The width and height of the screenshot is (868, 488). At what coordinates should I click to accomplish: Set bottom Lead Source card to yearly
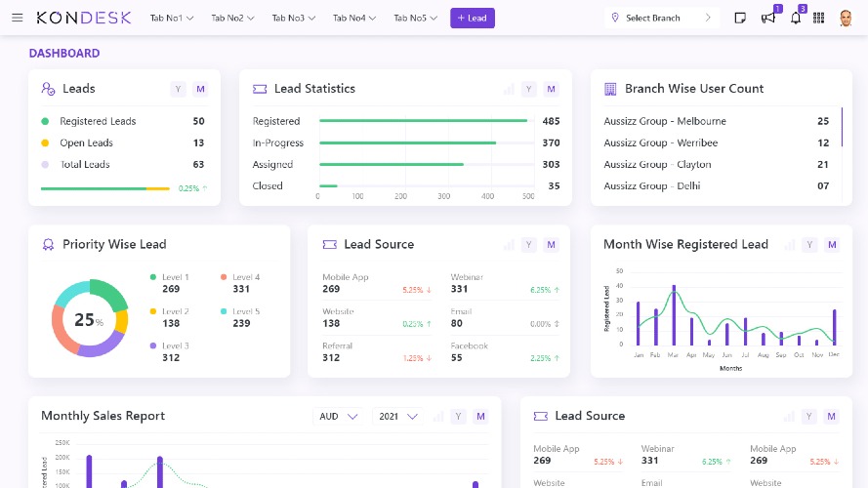point(808,416)
